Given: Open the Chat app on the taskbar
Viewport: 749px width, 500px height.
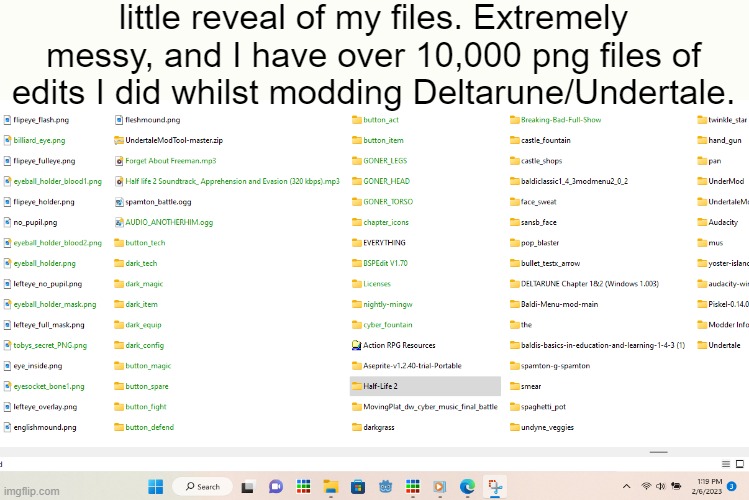Looking at the screenshot, I should tap(276, 487).
